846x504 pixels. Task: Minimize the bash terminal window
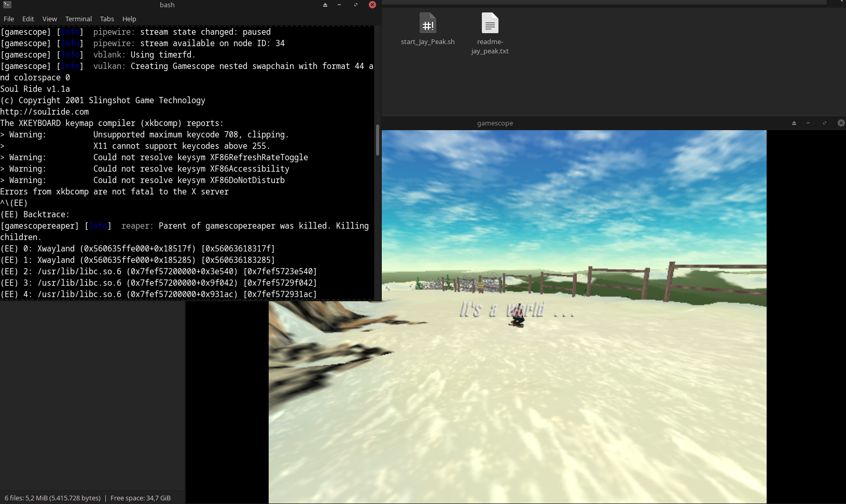point(339,5)
